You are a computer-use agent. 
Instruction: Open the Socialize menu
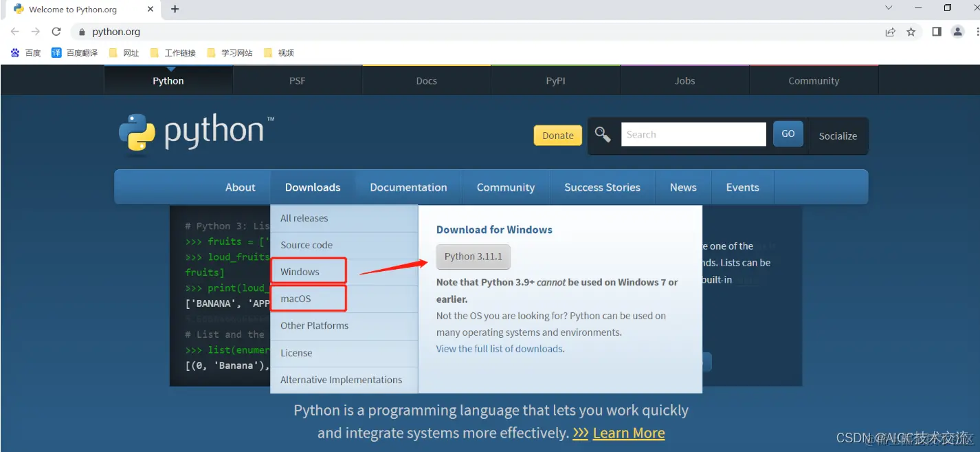point(838,136)
